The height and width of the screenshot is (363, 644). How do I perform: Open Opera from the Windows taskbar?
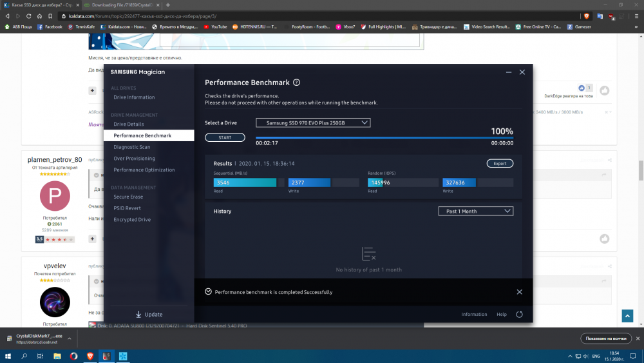pos(73,356)
